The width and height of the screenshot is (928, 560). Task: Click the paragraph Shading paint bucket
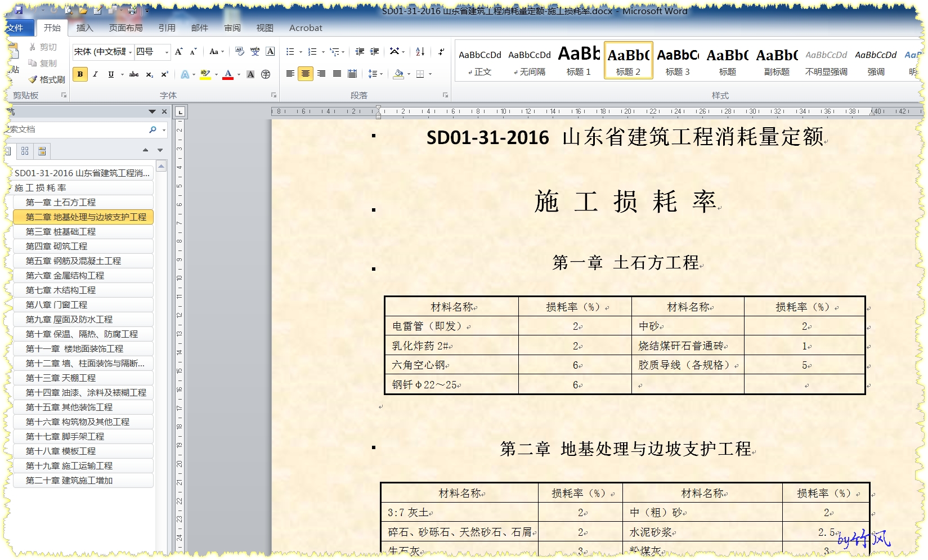point(398,74)
